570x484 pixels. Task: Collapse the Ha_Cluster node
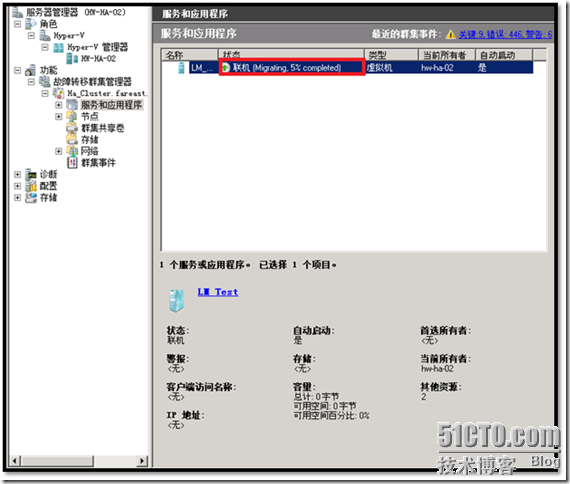tap(45, 93)
